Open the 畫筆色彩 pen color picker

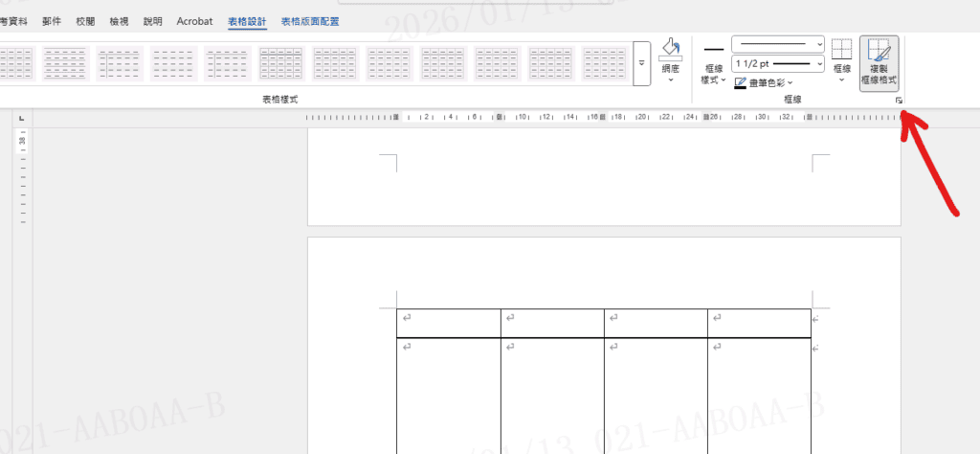764,83
